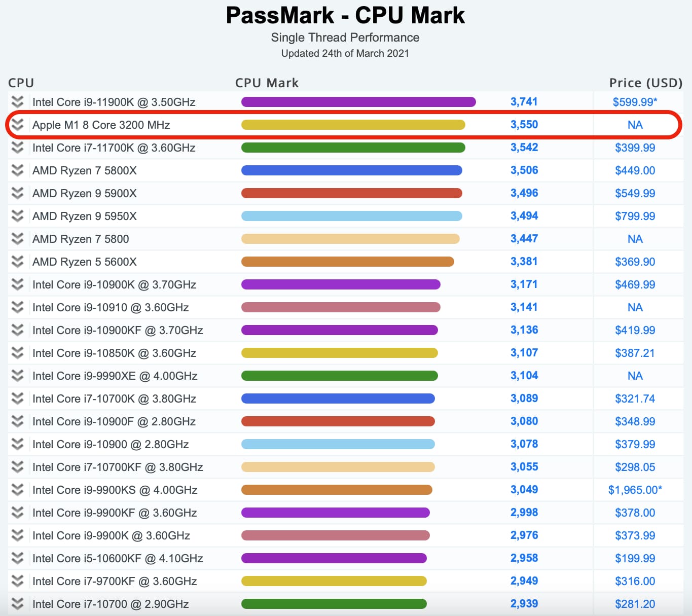Click the $469.99 price for i9-10900K

pyautogui.click(x=635, y=284)
